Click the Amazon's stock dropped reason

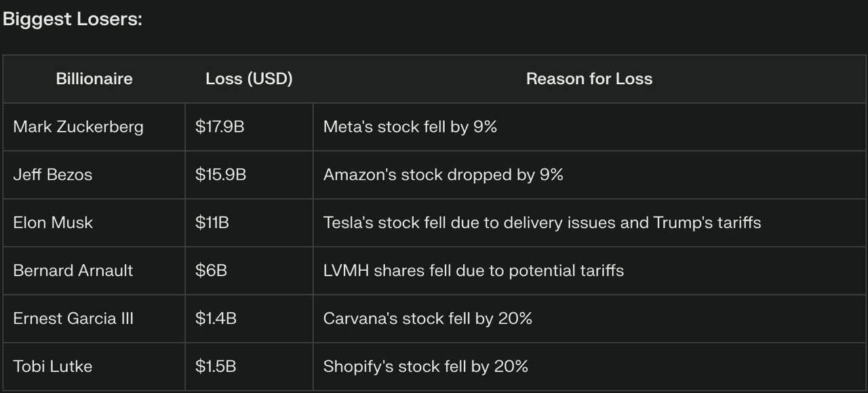click(x=443, y=174)
